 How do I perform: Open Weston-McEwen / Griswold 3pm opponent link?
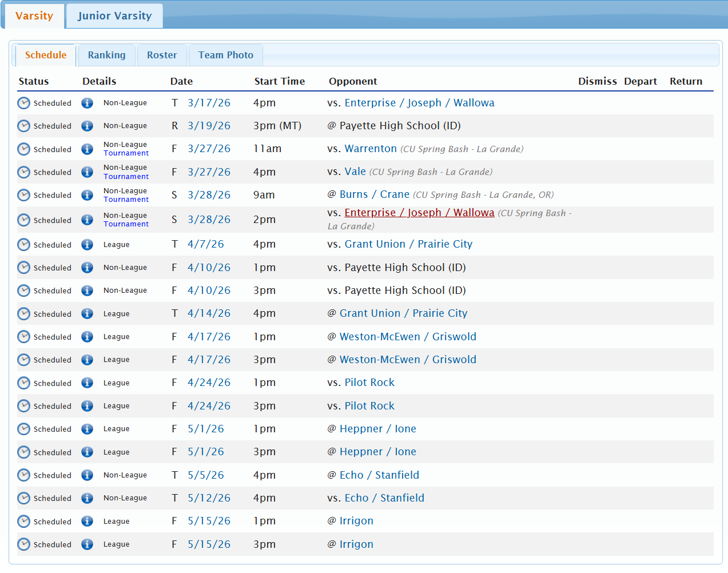408,360
